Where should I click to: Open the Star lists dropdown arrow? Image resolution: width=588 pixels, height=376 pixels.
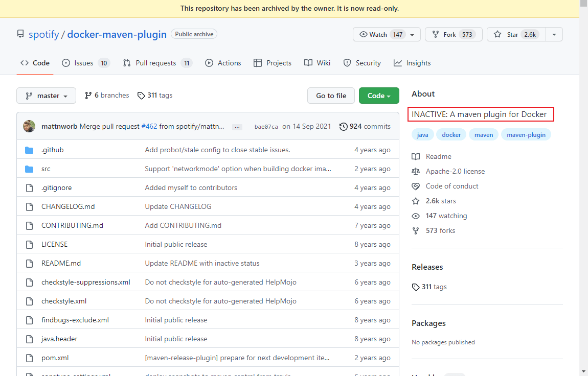[x=554, y=34]
